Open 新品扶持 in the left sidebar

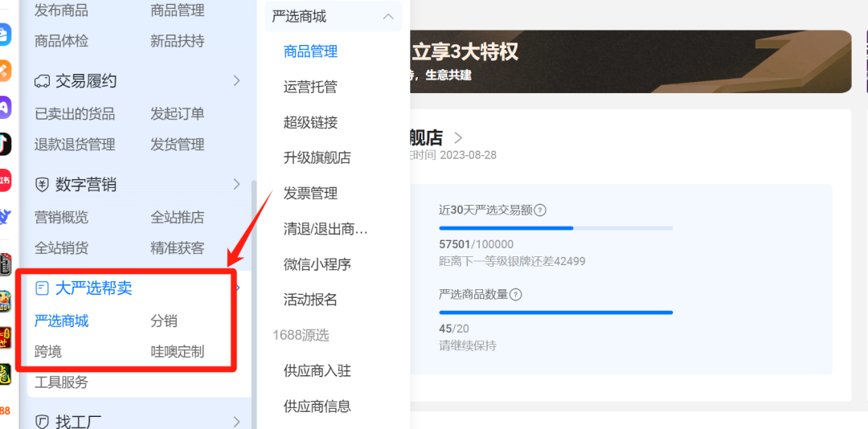pyautogui.click(x=178, y=41)
